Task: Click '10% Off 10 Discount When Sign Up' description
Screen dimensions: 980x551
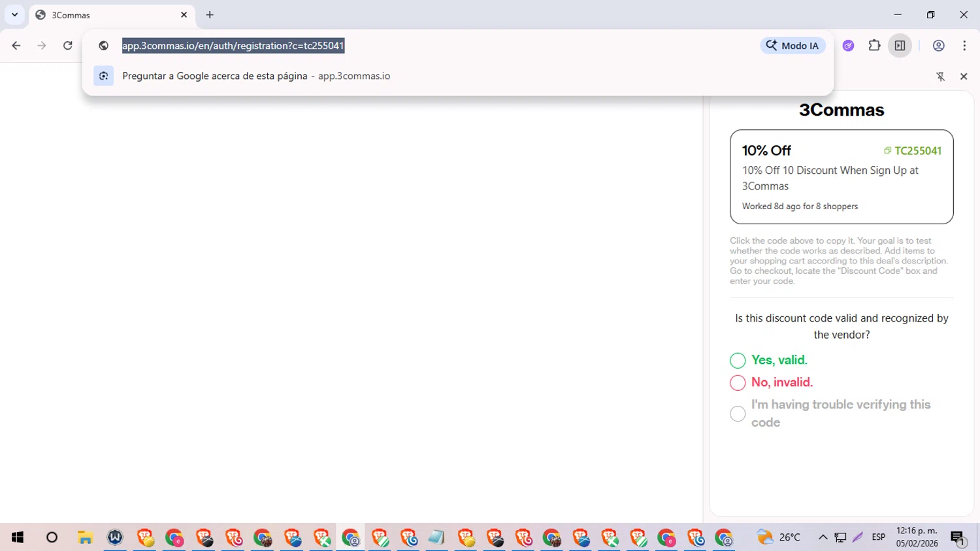Action: (830, 178)
